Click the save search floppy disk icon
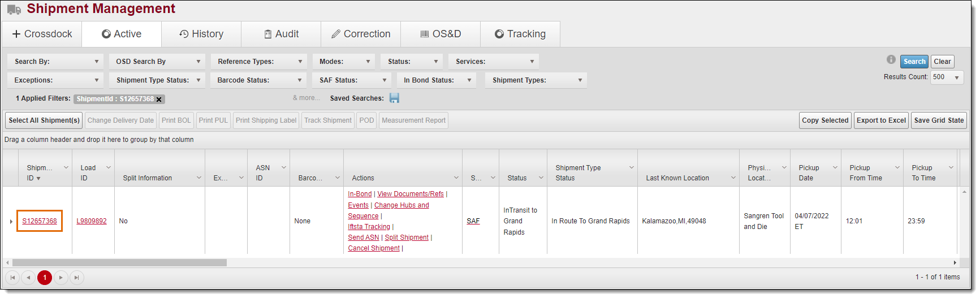 394,98
